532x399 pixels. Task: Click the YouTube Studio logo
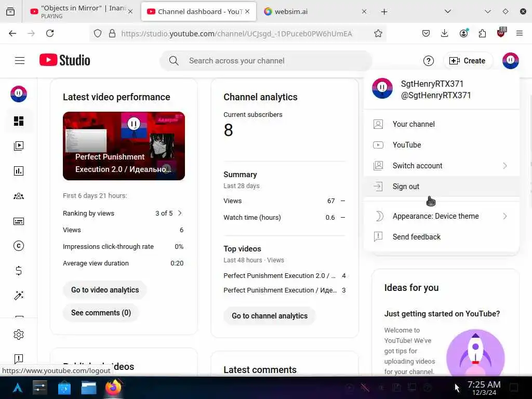[x=65, y=60]
